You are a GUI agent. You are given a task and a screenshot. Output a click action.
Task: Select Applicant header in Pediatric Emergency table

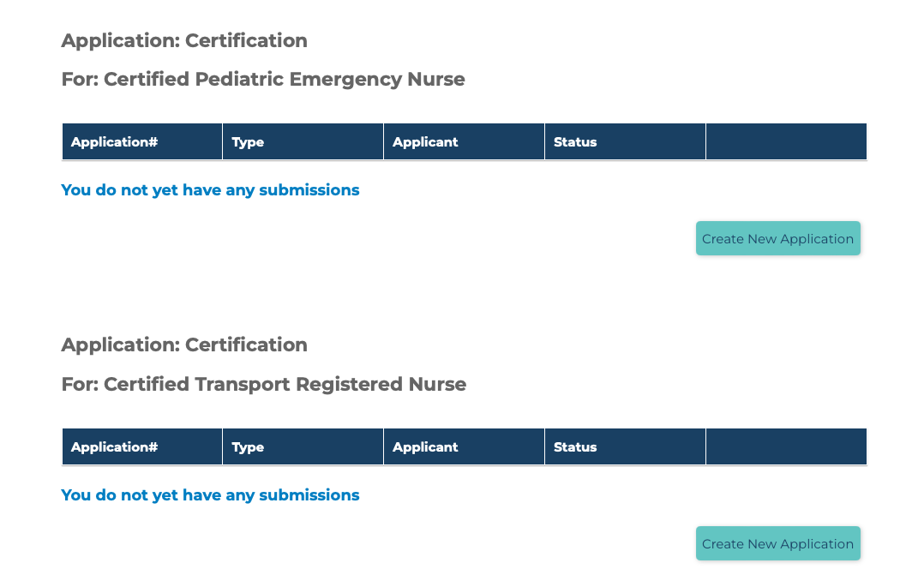(x=425, y=142)
